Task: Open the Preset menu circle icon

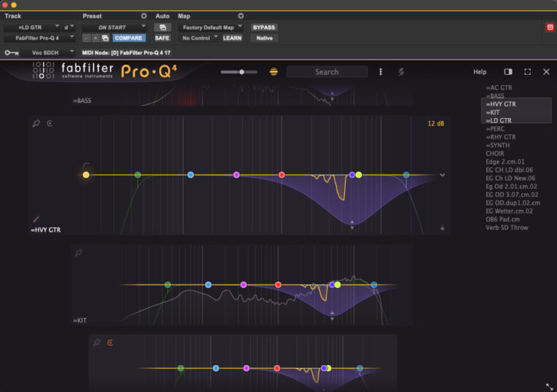Action: coord(144,16)
